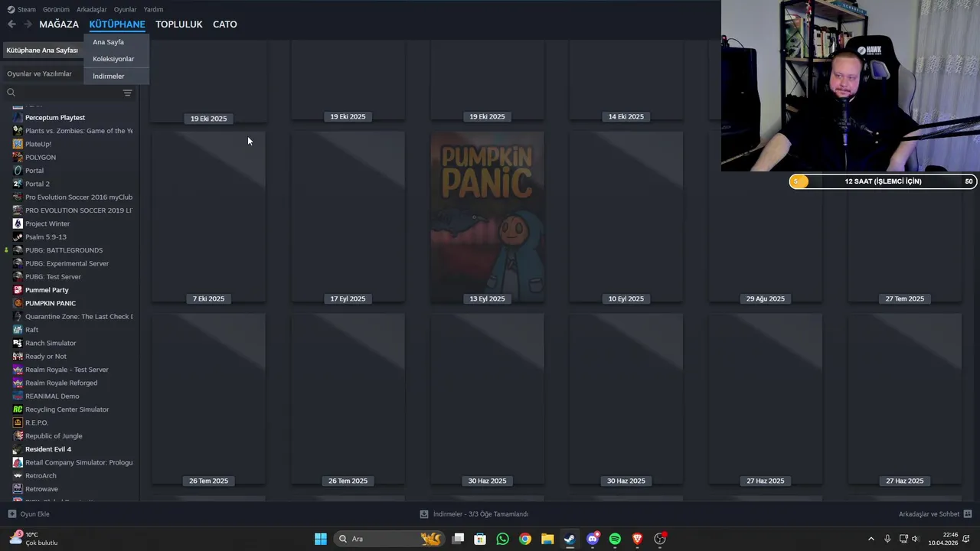Click the 29 Ağu 2025 date label
The image size is (980, 551).
click(x=766, y=298)
